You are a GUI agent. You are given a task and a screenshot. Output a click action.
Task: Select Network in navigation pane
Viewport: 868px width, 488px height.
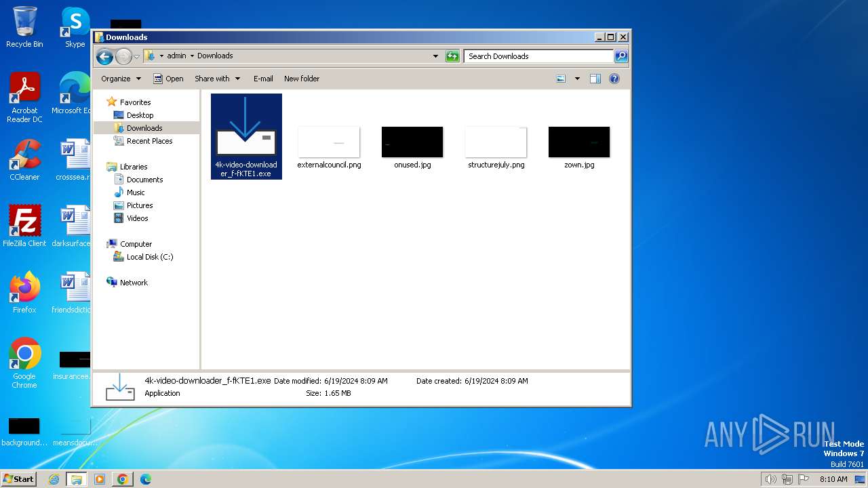coord(134,283)
